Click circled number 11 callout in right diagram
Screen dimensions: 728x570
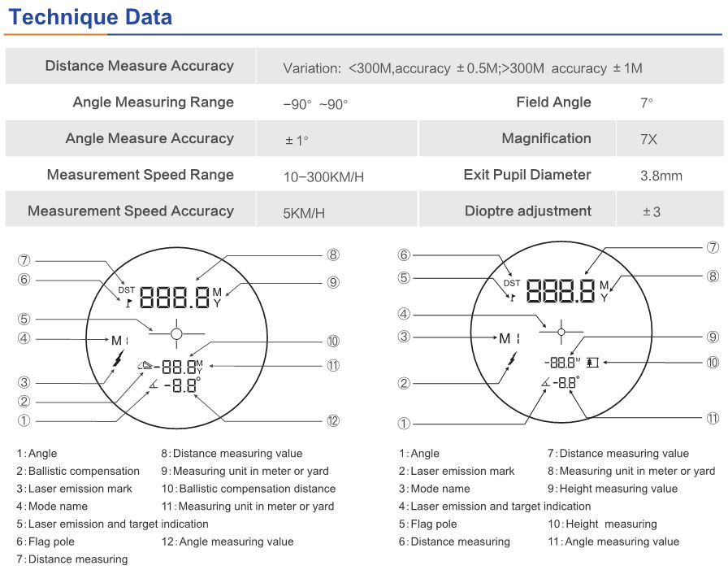coord(712,418)
